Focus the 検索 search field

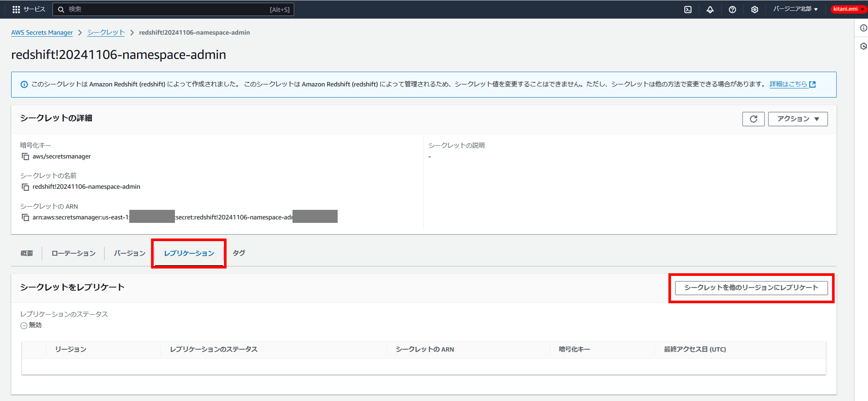point(173,9)
